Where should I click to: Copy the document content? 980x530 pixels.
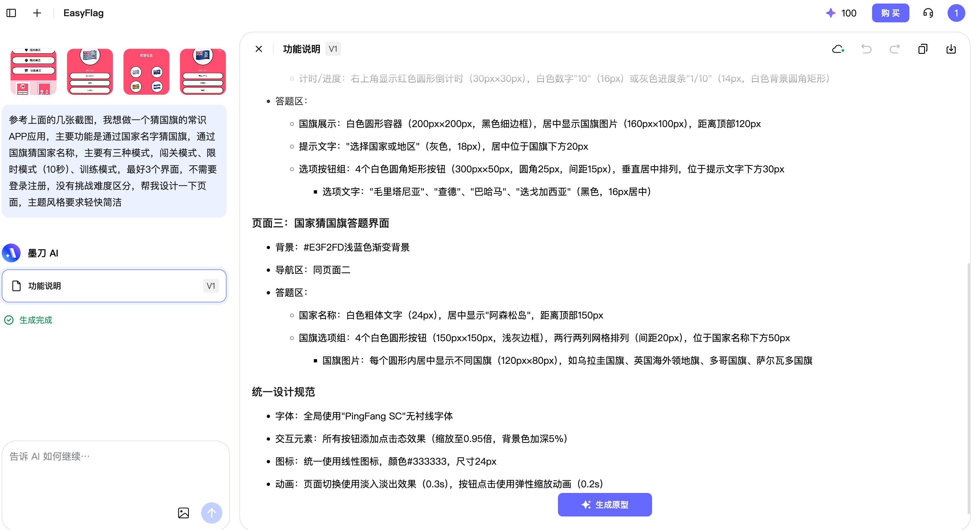923,49
